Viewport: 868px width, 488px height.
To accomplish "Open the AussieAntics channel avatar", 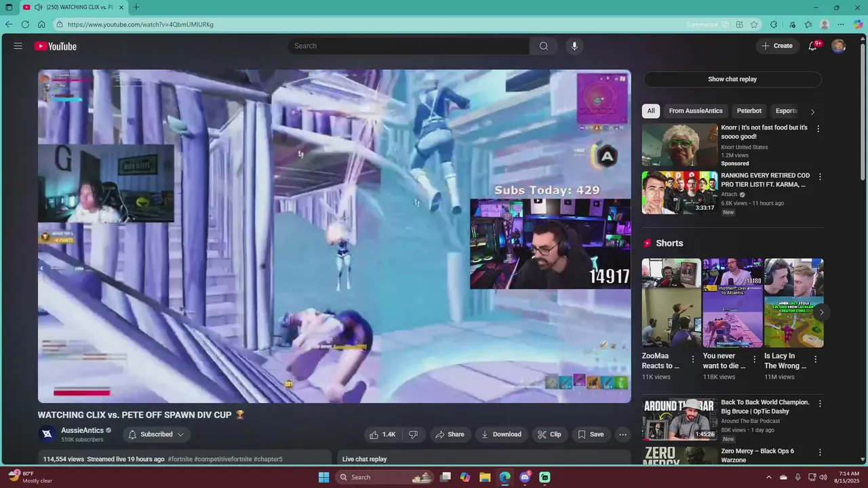I will (x=47, y=434).
